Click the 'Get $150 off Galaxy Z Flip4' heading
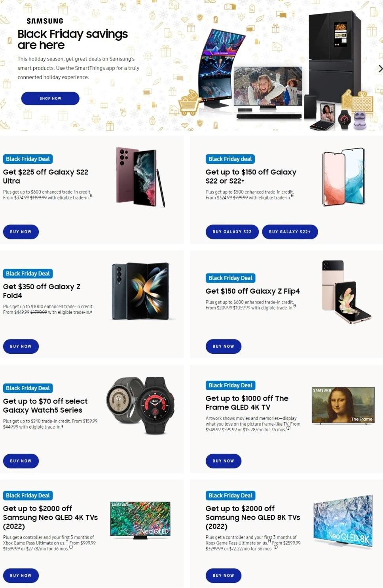The image size is (383, 588). pos(252,291)
